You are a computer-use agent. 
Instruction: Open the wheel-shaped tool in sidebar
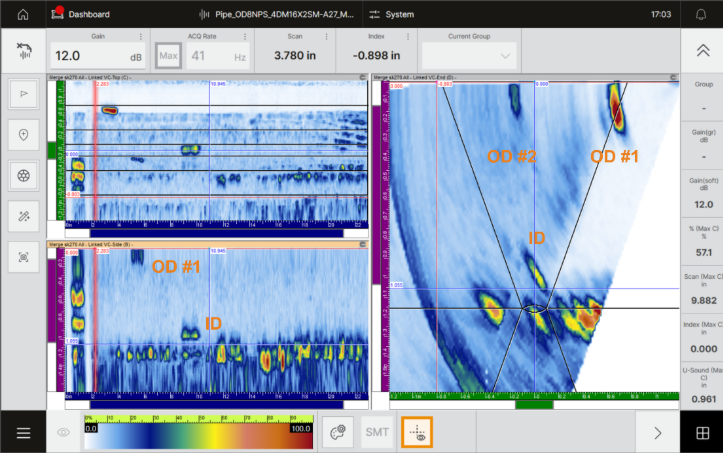tap(22, 174)
